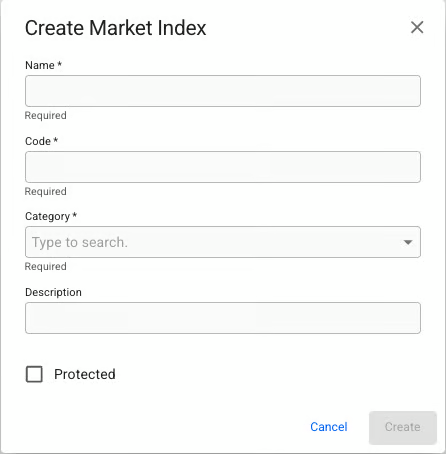Click the Protected checkbox label text

tap(85, 374)
